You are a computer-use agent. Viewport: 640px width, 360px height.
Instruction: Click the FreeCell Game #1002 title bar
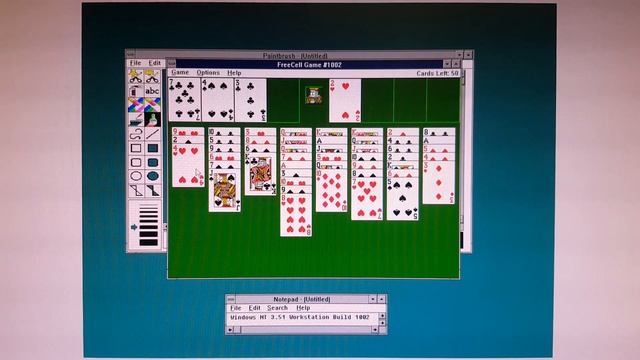tap(309, 64)
